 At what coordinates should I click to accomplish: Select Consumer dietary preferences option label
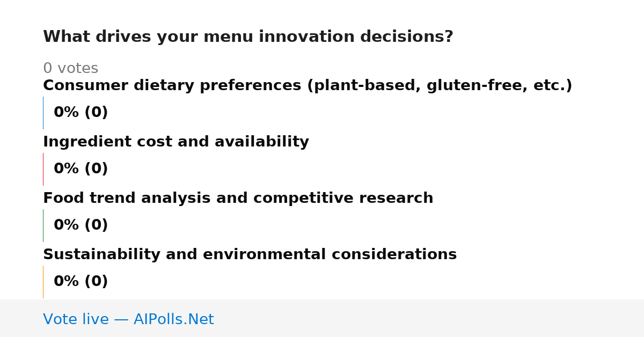coord(308,86)
